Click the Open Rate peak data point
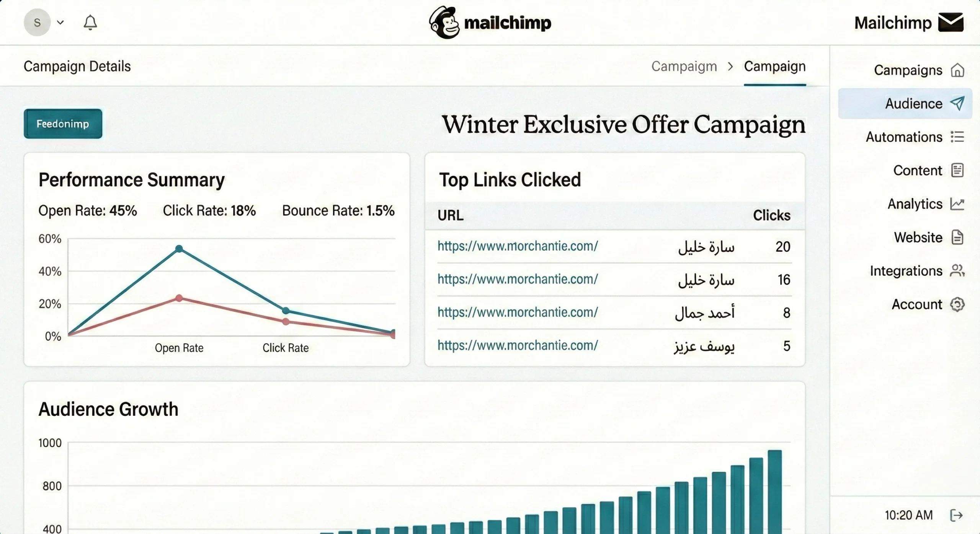980x534 pixels. 179,249
